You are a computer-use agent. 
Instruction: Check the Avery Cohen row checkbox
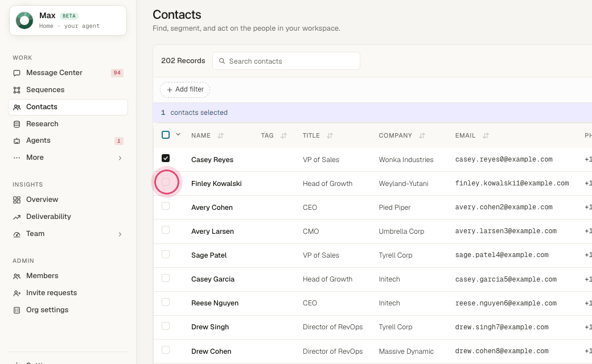click(x=166, y=206)
